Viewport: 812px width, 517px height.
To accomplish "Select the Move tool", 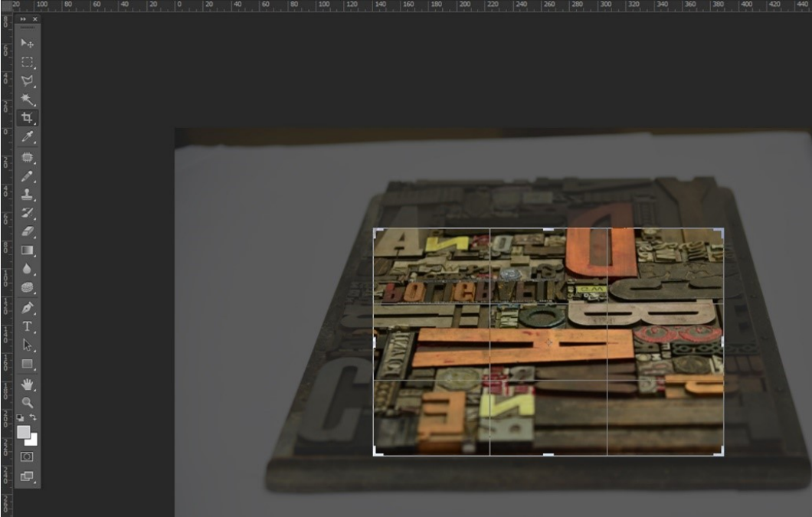I will click(x=27, y=44).
